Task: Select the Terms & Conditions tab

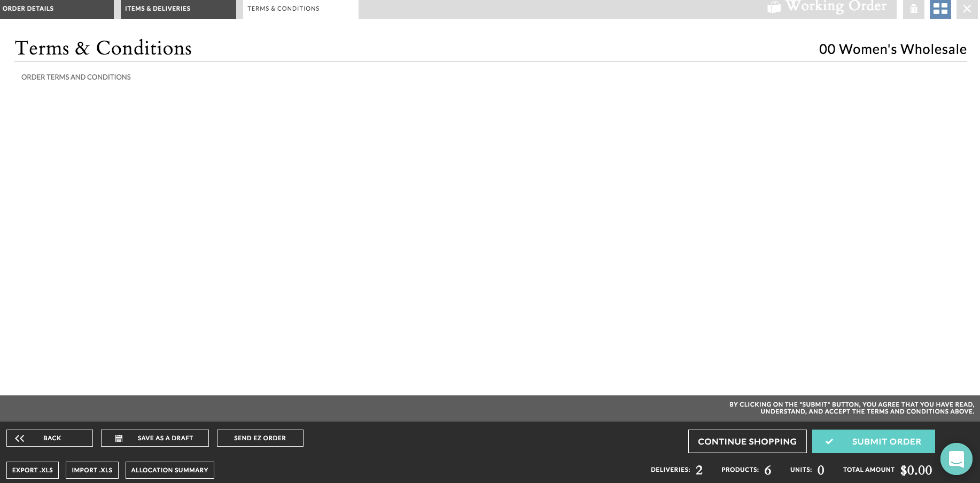Action: 301,9
